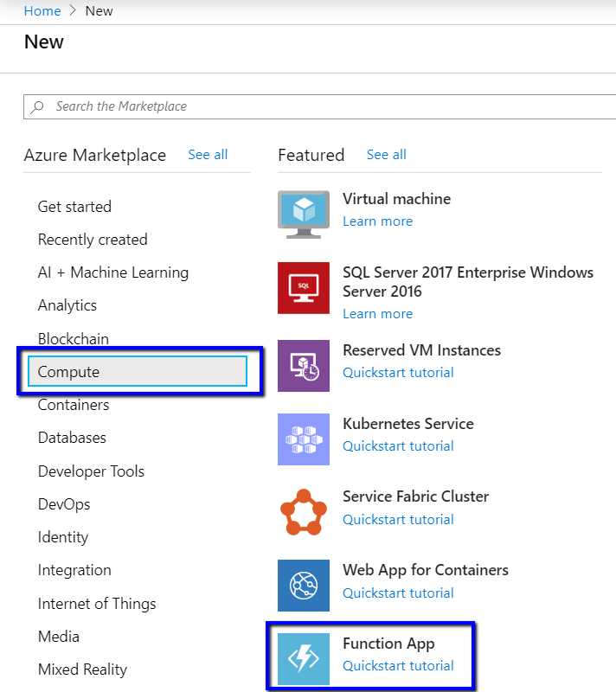Open Learn more under Virtual machine

377,221
